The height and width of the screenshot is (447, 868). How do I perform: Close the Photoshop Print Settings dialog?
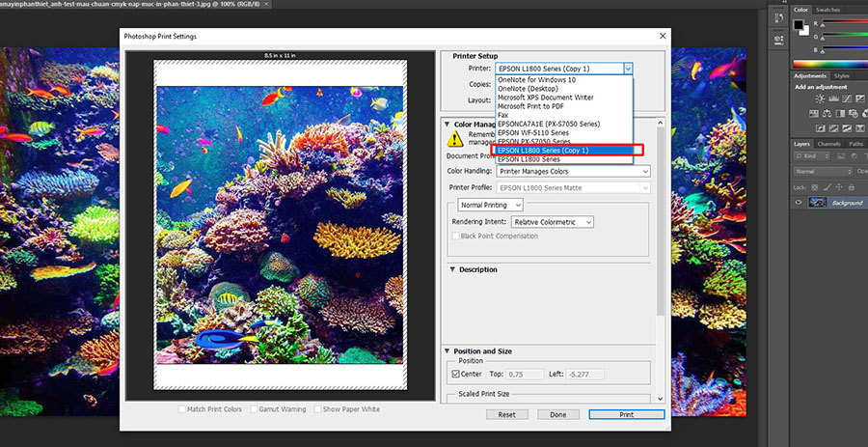pyautogui.click(x=662, y=36)
